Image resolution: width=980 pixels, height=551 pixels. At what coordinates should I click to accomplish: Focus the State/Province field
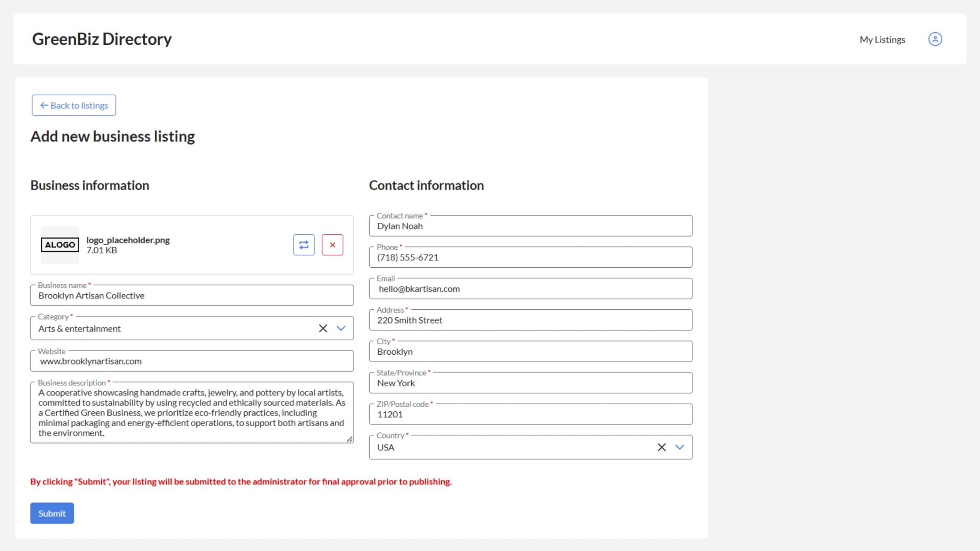tap(531, 383)
